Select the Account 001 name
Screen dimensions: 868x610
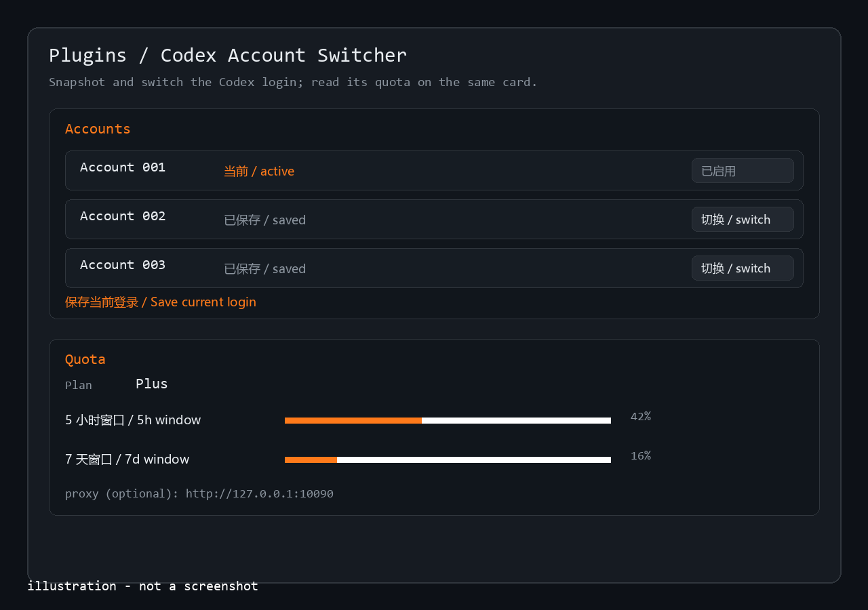click(x=123, y=167)
